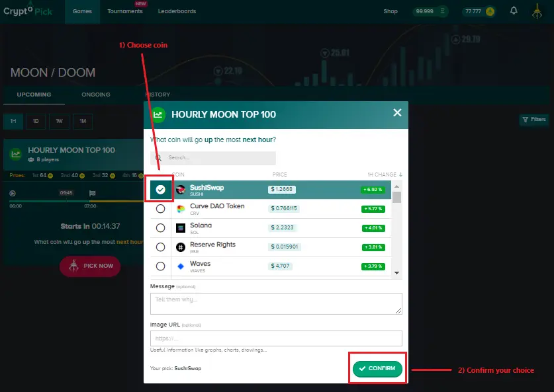Click the search magnifier icon
Viewport: 554px width, 392px height.
158,158
